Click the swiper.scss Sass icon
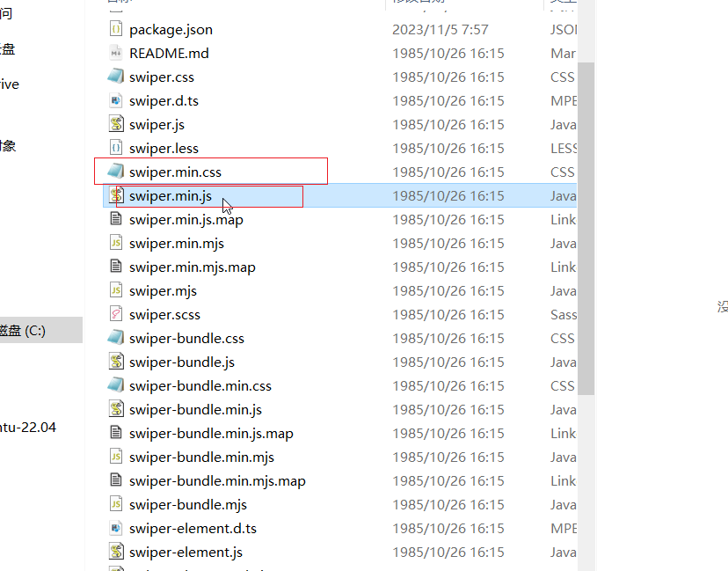The height and width of the screenshot is (571, 728). [116, 314]
